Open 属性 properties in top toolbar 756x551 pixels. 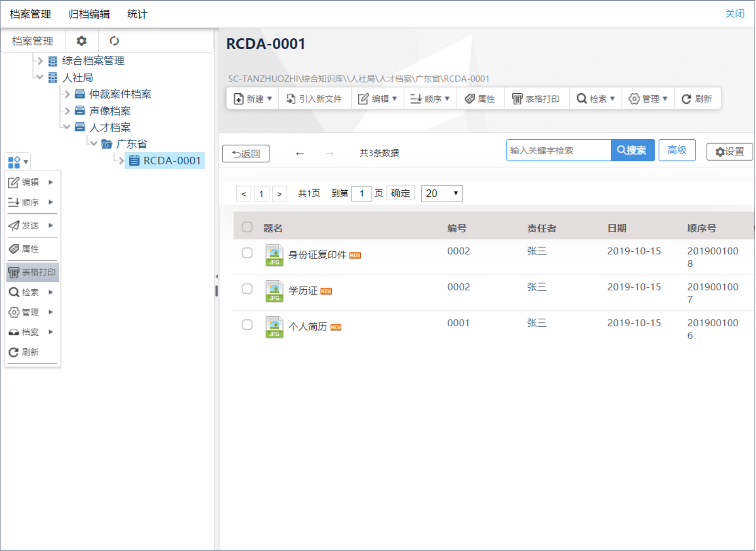(480, 99)
